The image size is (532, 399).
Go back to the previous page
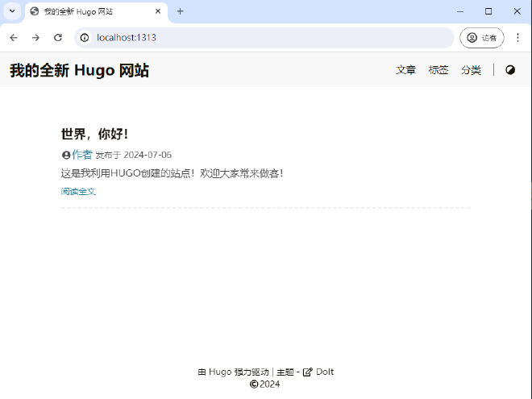coord(14,38)
